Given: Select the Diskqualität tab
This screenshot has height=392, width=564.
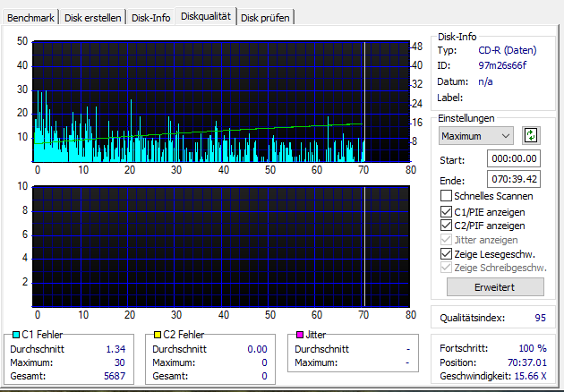Looking at the screenshot, I should point(206,16).
